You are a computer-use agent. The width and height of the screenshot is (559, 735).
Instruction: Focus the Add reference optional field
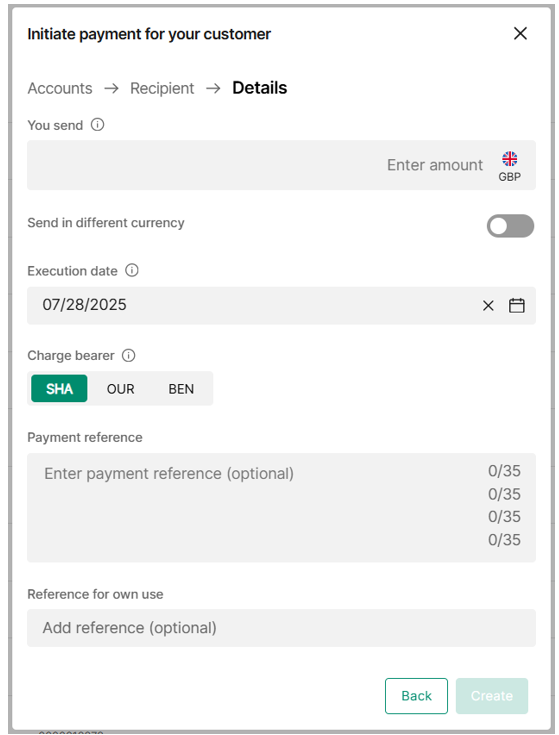[x=281, y=628]
